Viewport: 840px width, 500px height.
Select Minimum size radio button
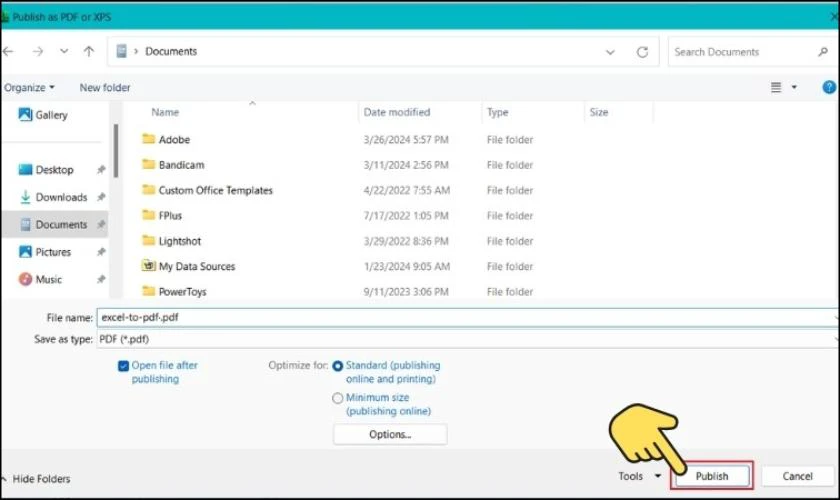338,398
